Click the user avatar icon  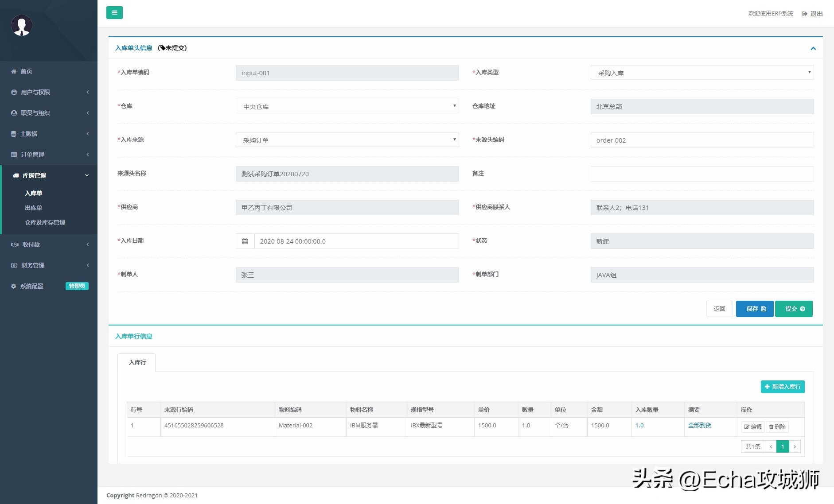point(22,25)
